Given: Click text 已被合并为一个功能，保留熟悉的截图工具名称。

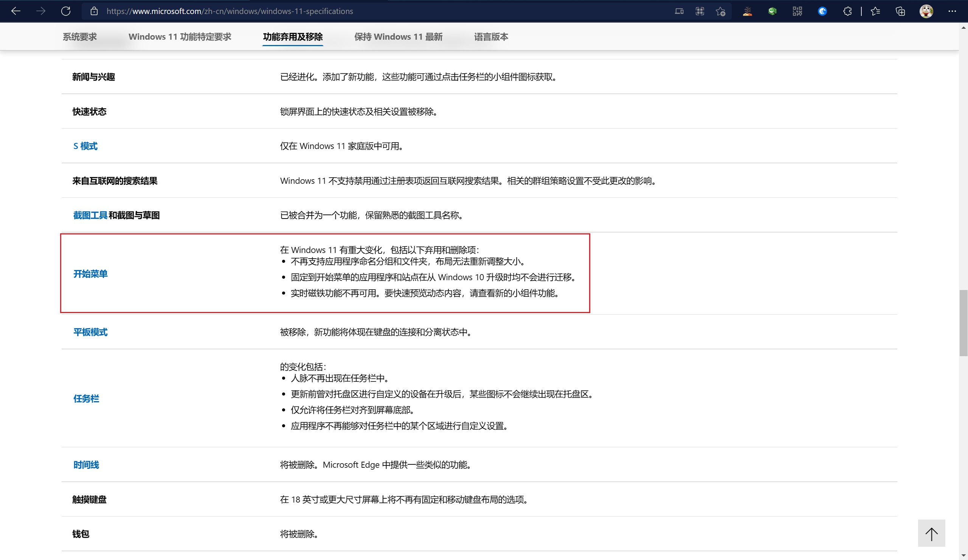Looking at the screenshot, I should (x=371, y=215).
